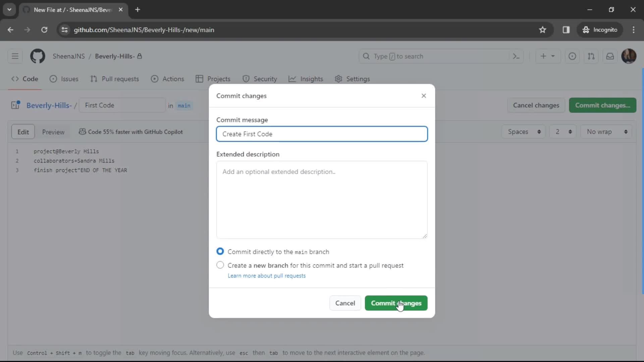Click the commit message input field
The height and width of the screenshot is (362, 644).
click(322, 134)
